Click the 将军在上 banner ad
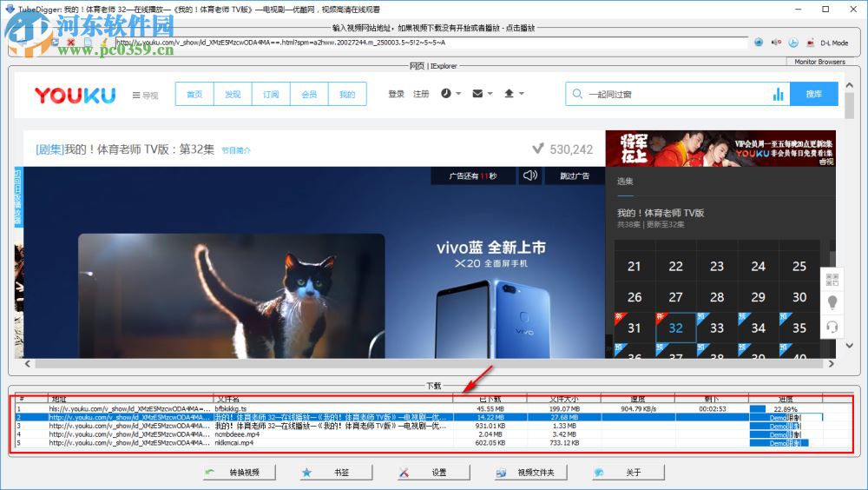The image size is (868, 490). point(720,148)
